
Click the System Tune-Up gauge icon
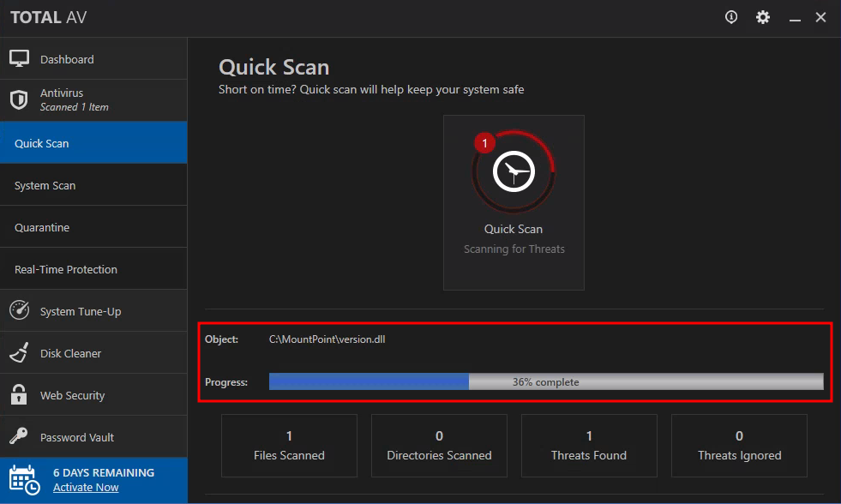pos(20,310)
